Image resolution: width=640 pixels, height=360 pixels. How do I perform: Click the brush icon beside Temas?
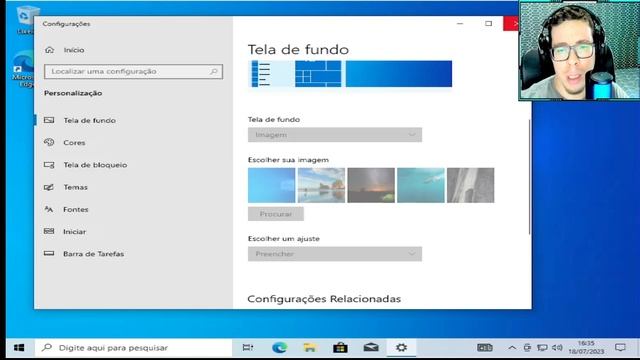pos(49,187)
